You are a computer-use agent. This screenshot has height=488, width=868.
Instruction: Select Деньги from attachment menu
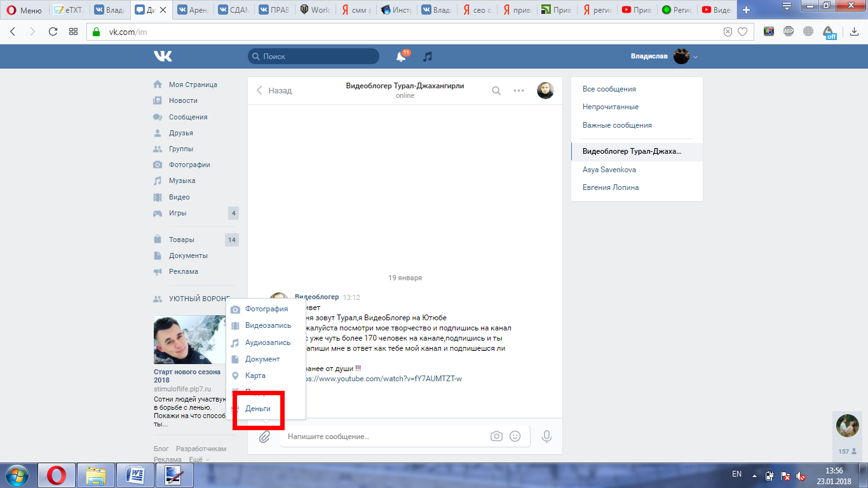(x=258, y=409)
